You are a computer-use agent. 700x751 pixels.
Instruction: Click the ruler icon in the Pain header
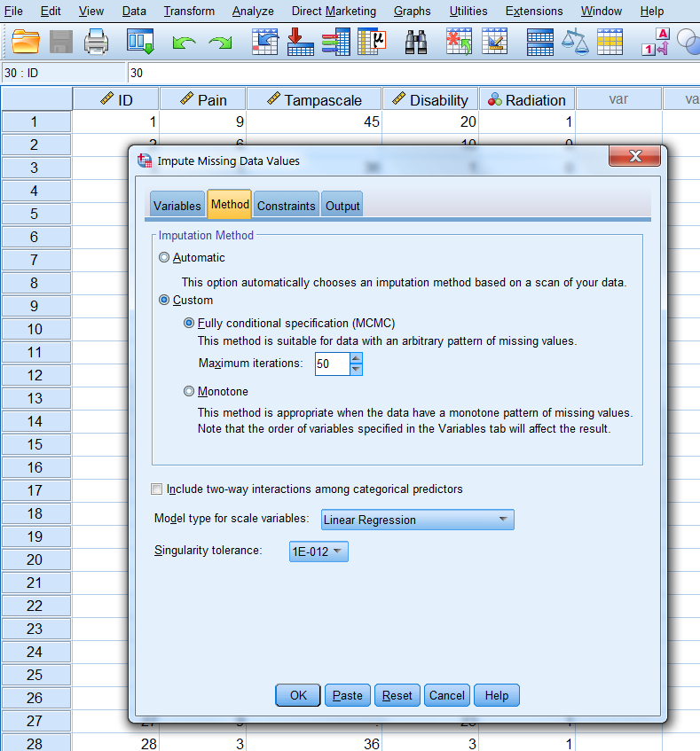tap(187, 98)
